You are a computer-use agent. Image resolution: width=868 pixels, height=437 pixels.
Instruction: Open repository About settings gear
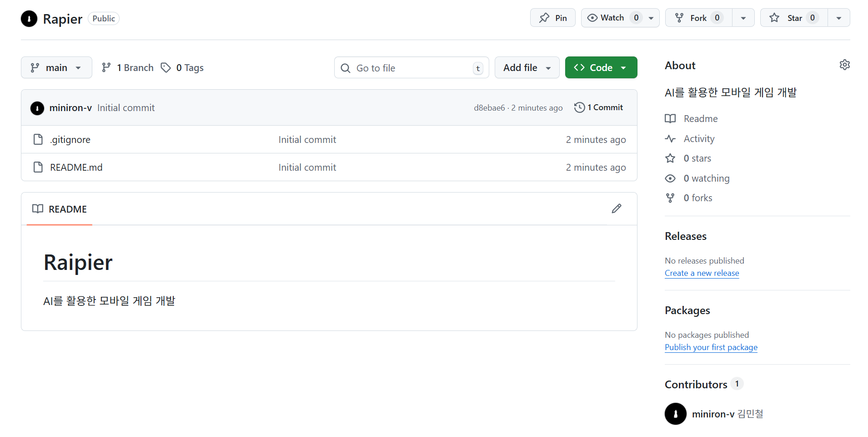point(845,65)
